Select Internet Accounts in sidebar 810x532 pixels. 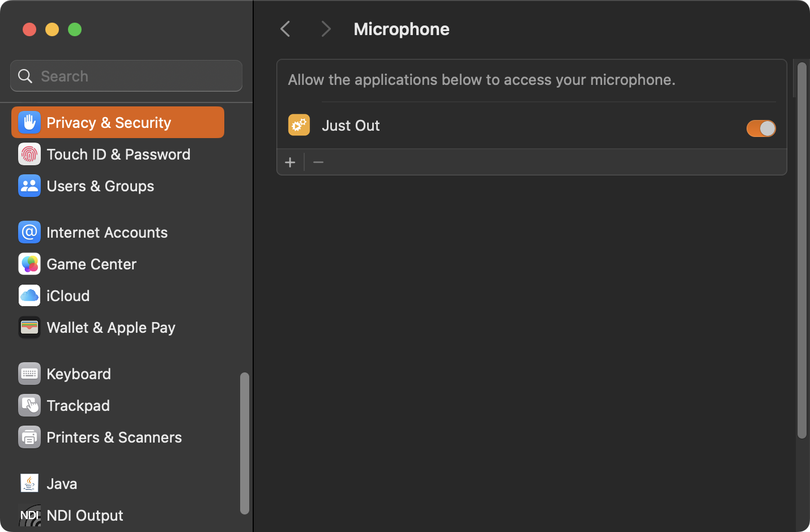click(x=118, y=232)
